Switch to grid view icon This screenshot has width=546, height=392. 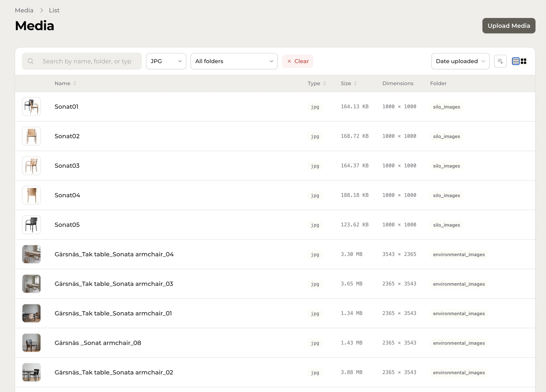(523, 61)
